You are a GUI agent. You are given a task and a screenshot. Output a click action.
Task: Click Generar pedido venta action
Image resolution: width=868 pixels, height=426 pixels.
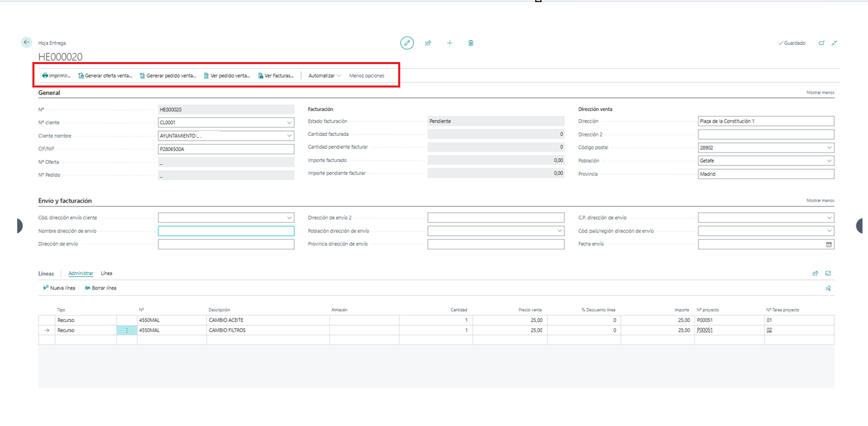pyautogui.click(x=167, y=76)
